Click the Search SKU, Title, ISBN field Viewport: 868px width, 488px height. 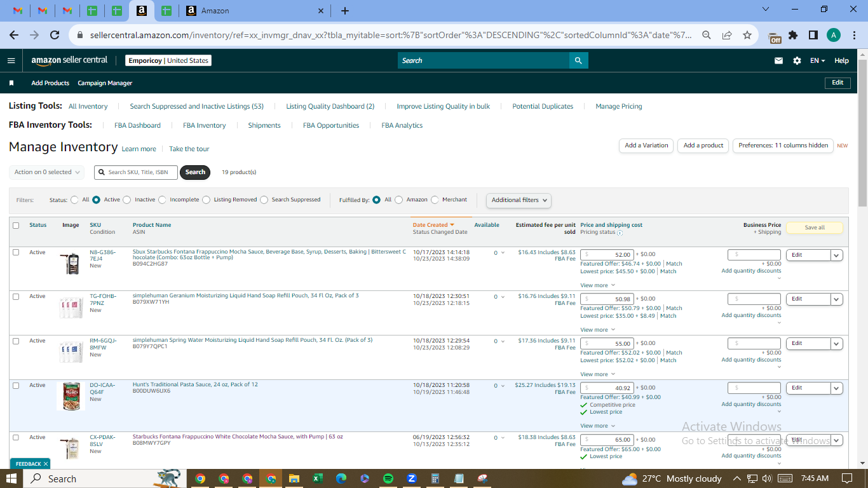tap(136, 172)
